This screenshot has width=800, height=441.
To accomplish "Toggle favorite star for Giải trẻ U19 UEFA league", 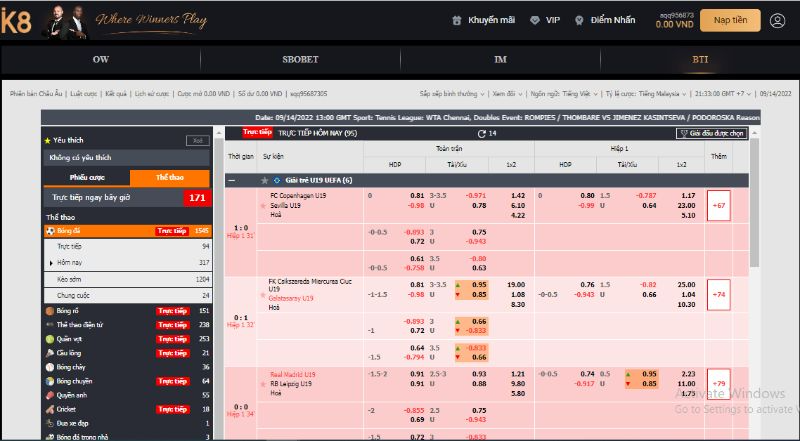I will (264, 180).
